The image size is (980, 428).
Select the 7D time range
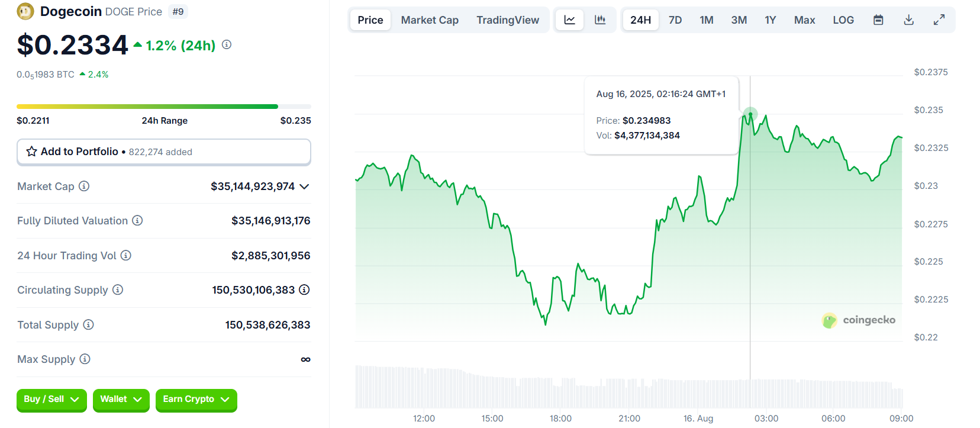tap(675, 20)
